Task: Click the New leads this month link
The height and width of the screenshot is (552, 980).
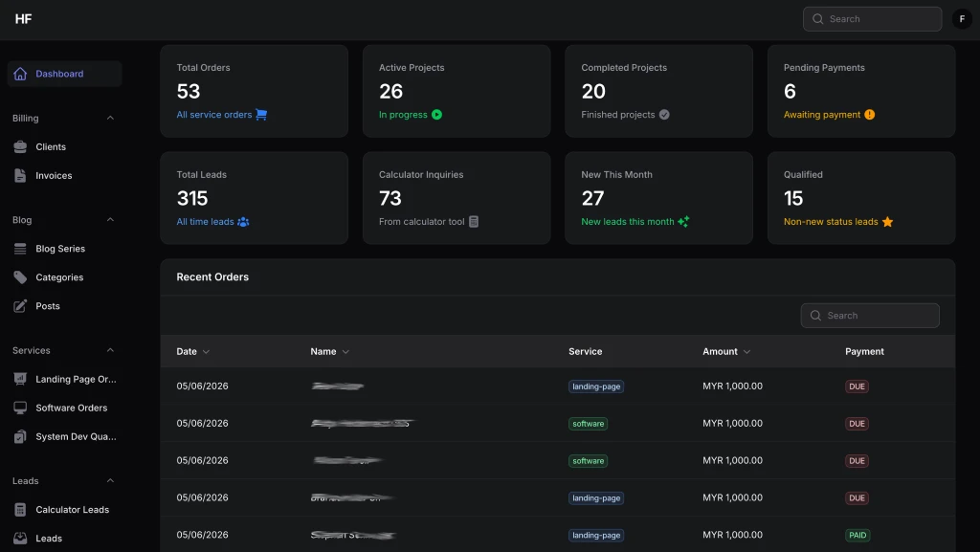Action: pyautogui.click(x=628, y=222)
